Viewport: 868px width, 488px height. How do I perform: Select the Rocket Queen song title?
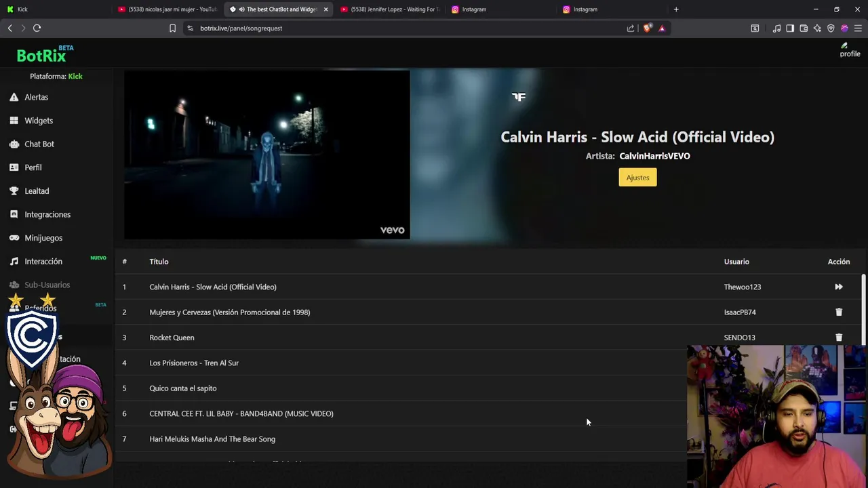(x=172, y=338)
